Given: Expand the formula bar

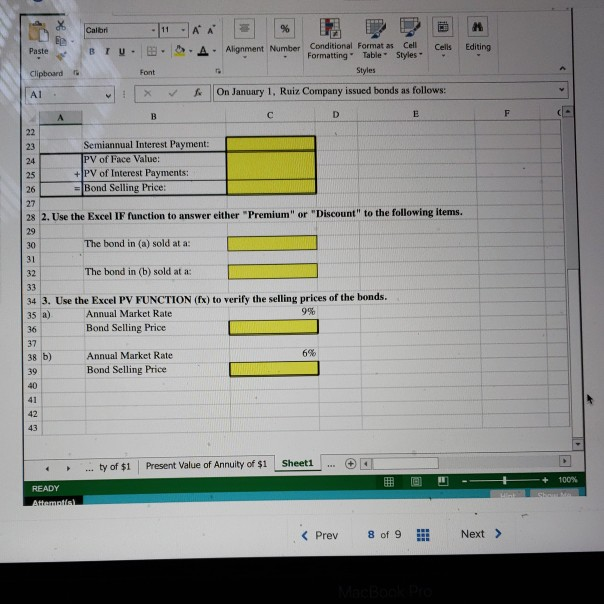Looking at the screenshot, I should tap(562, 89).
